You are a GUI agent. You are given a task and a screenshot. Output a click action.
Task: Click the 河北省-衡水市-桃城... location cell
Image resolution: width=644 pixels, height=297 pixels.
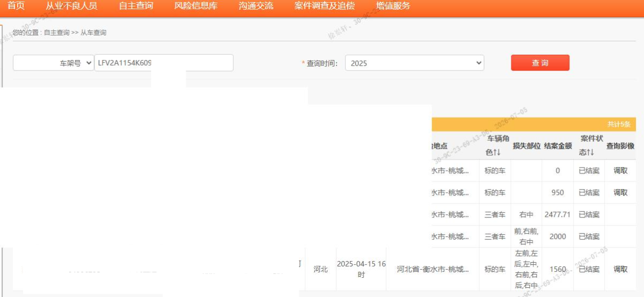coord(433,270)
